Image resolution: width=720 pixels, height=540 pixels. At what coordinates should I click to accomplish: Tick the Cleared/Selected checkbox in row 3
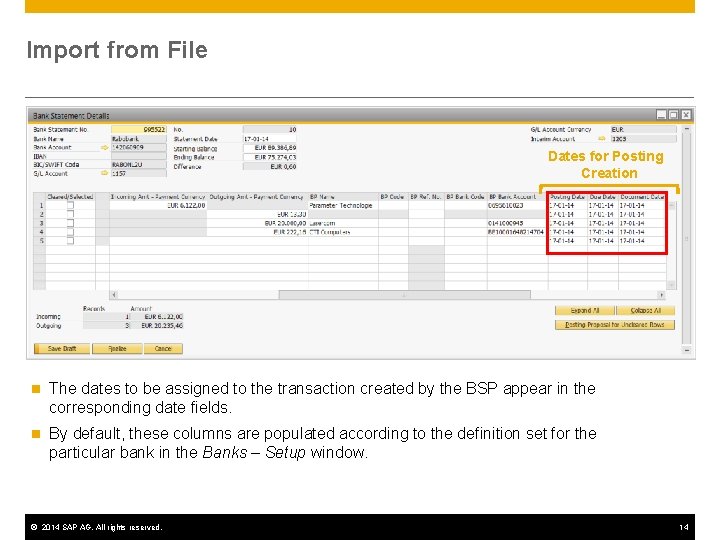pos(70,223)
